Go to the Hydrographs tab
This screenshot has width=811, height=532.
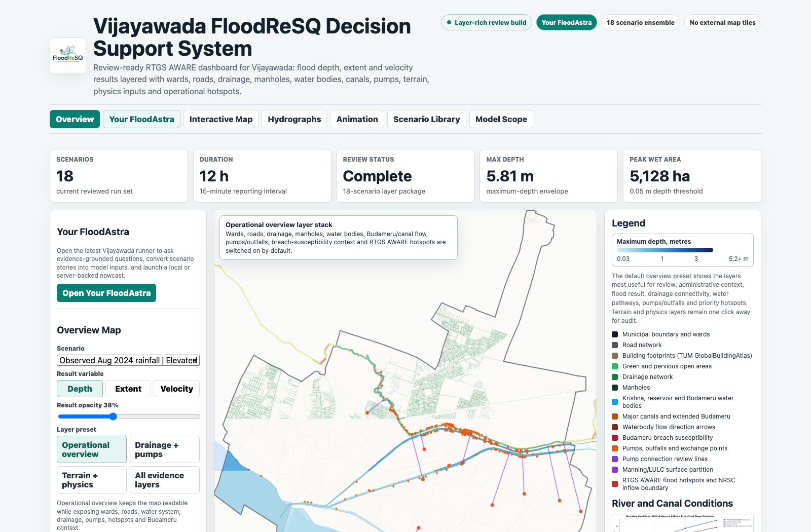coord(294,119)
